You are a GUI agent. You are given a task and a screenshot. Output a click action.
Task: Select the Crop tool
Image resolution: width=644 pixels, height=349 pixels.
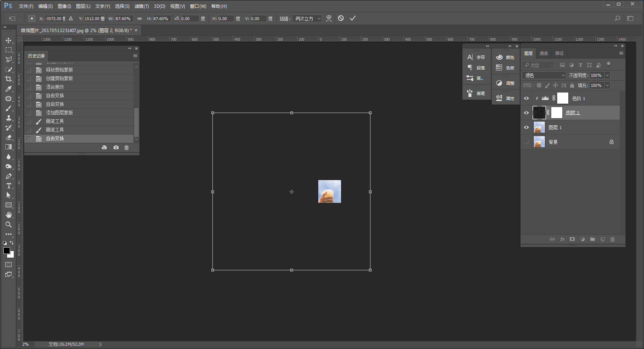coord(8,79)
